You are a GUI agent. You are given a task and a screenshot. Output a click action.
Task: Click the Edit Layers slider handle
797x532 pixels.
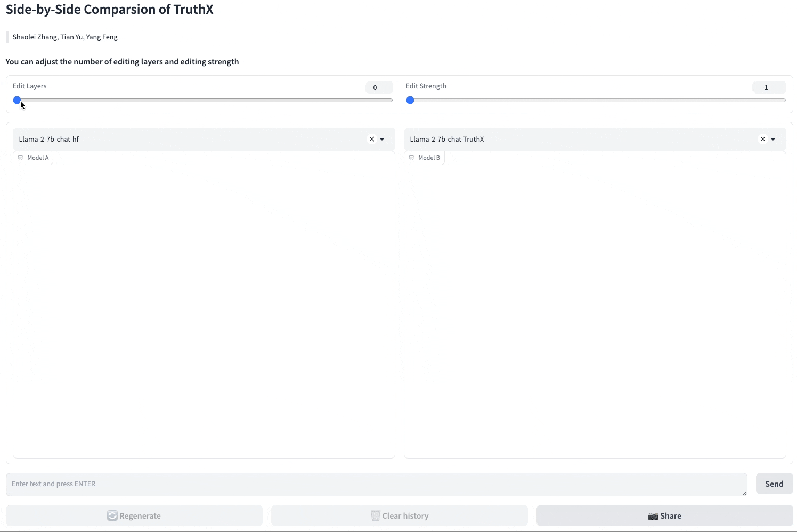click(17, 100)
